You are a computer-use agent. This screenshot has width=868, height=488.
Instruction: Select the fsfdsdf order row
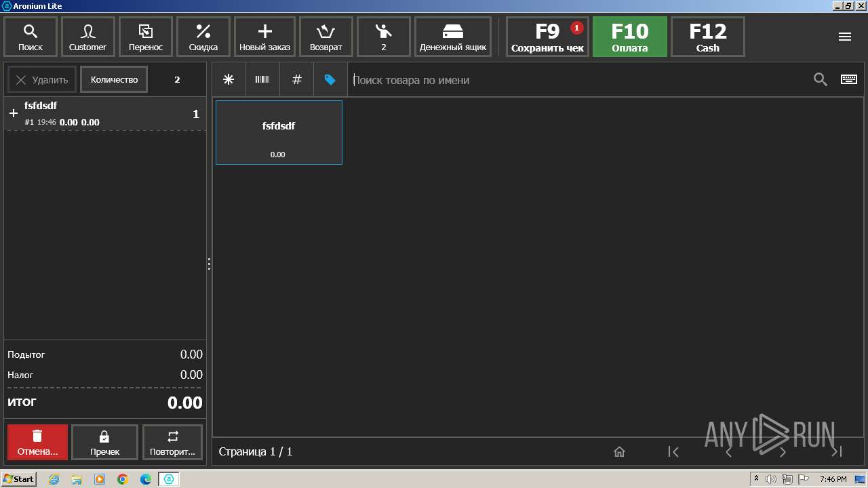[x=105, y=114]
